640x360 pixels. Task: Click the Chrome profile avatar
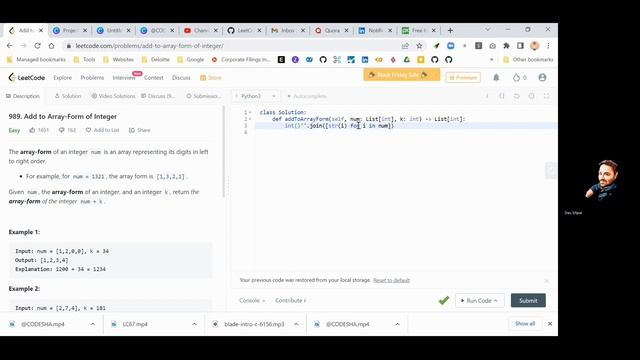[x=534, y=46]
